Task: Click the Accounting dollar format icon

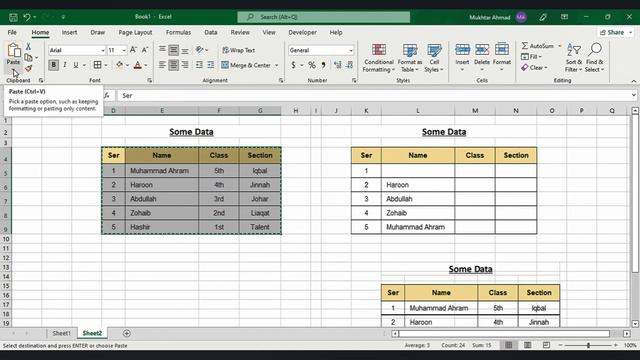Action: point(293,65)
